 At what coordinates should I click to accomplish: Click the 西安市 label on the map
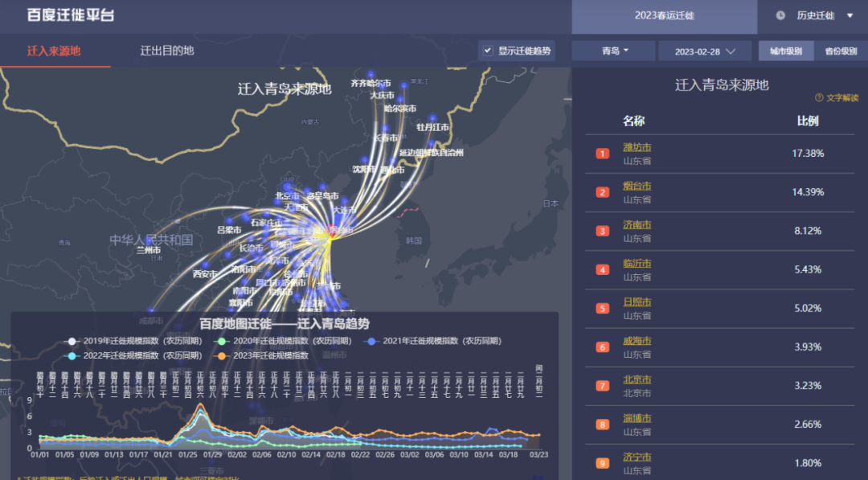(x=205, y=274)
